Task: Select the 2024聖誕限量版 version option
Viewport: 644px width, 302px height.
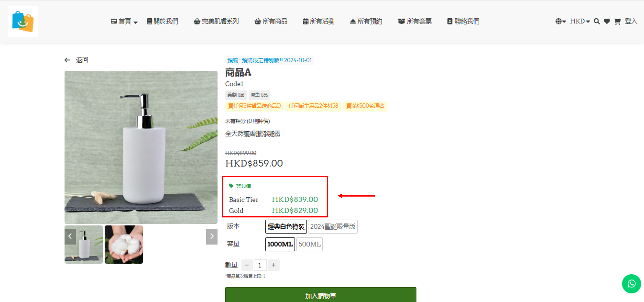Action: (332, 227)
